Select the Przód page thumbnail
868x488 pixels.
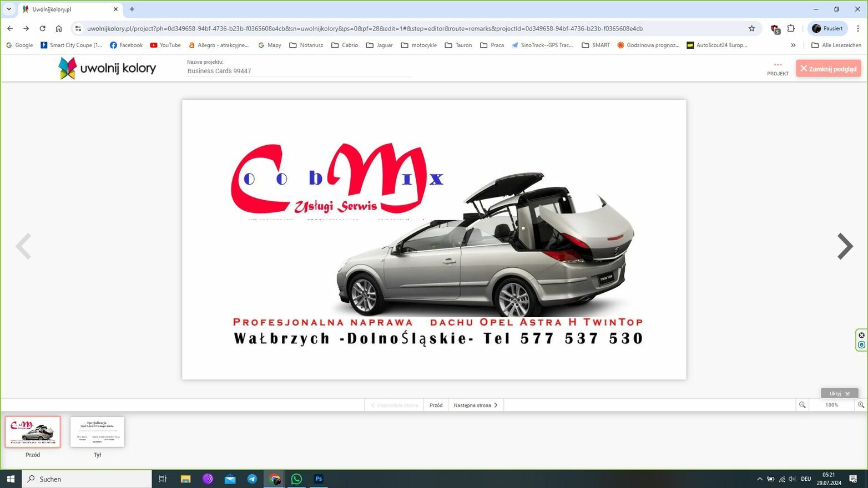(33, 431)
